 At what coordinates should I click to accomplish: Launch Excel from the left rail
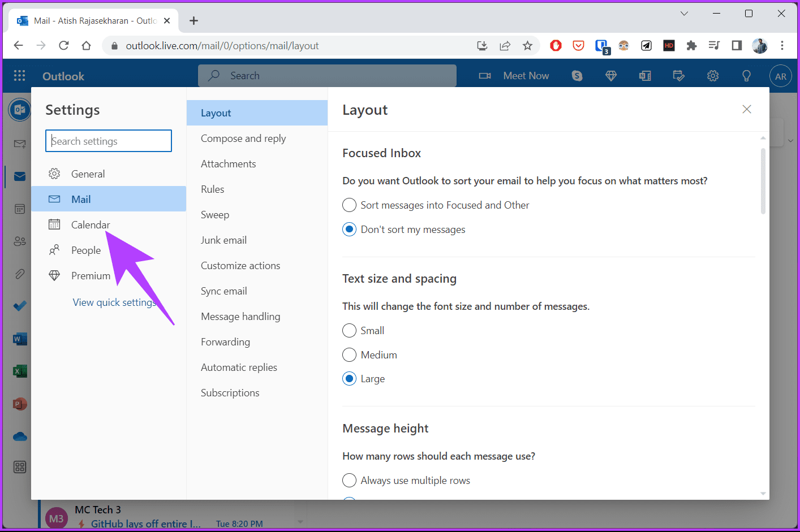coord(20,371)
